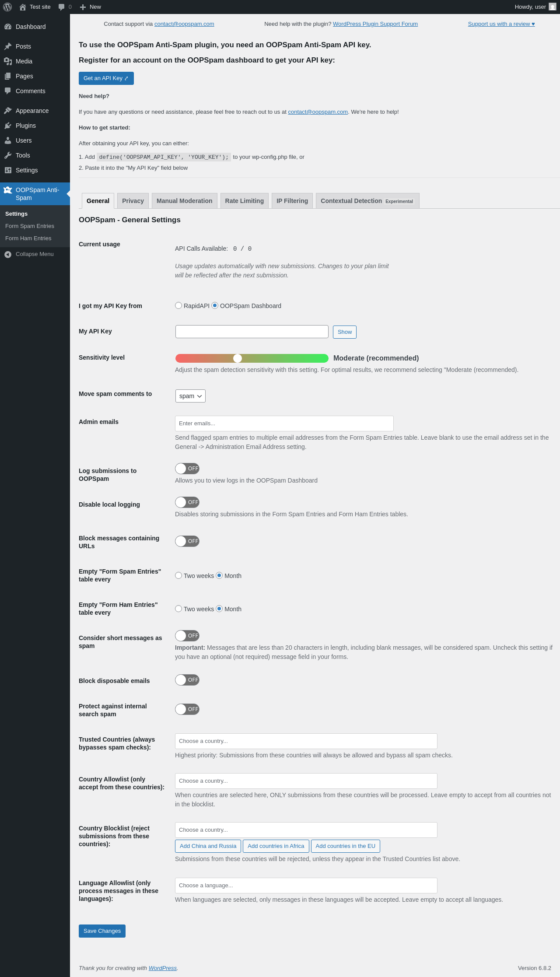This screenshot has height=977, width=560.
Task: Open the IP Filtering tab
Action: pos(292,201)
